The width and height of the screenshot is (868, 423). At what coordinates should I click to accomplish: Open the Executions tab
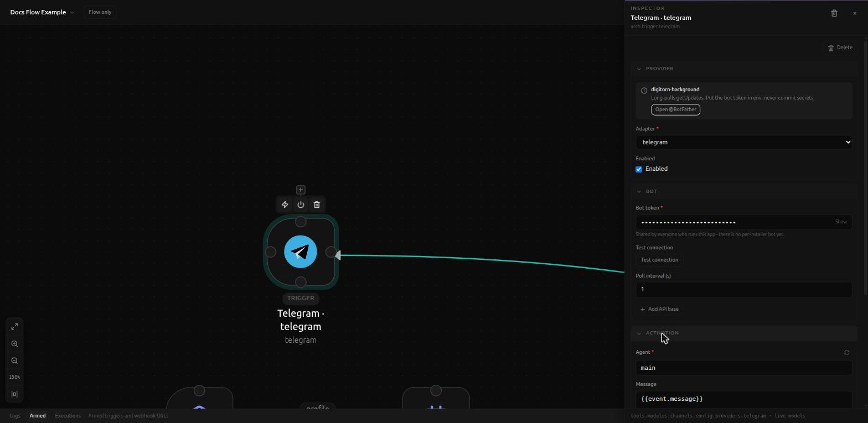68,416
